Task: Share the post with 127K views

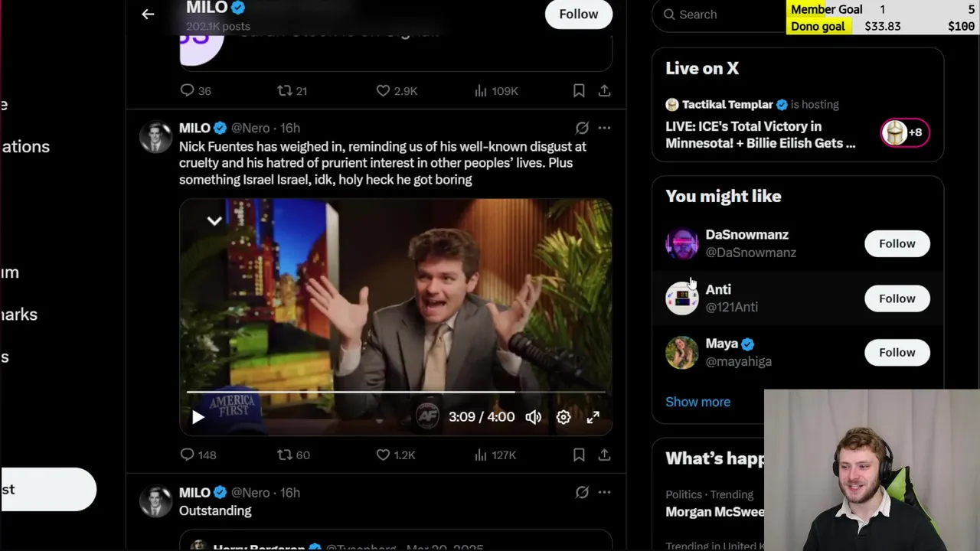Action: coord(604,455)
